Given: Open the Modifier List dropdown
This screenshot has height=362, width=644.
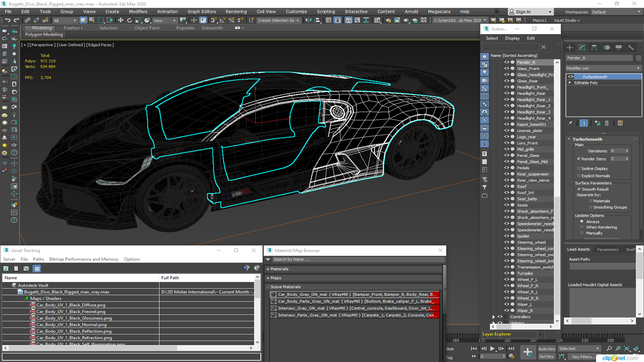Looking at the screenshot, I should tap(603, 68).
